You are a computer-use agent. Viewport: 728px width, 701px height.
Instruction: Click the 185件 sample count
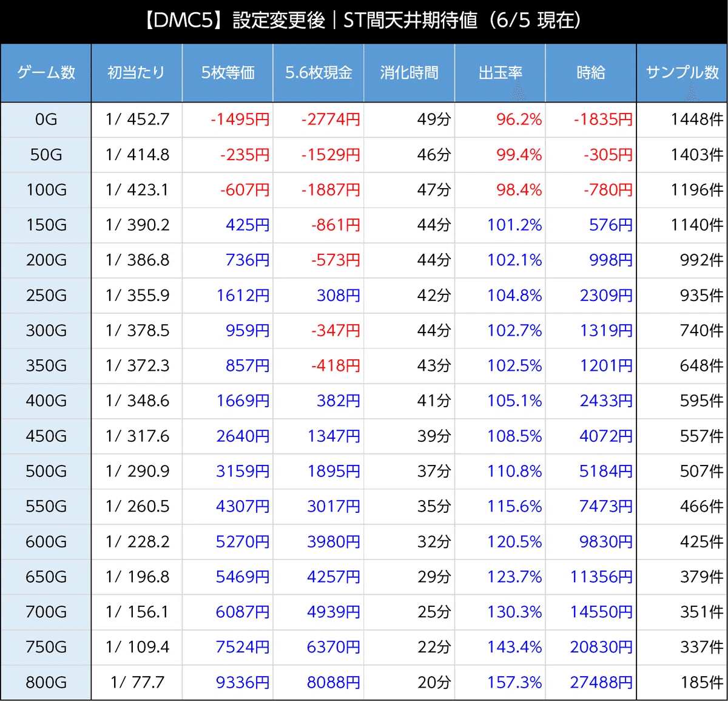point(702,683)
